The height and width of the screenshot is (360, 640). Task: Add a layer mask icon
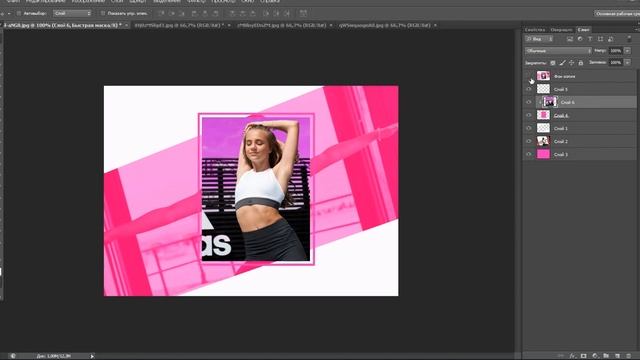pos(584,356)
